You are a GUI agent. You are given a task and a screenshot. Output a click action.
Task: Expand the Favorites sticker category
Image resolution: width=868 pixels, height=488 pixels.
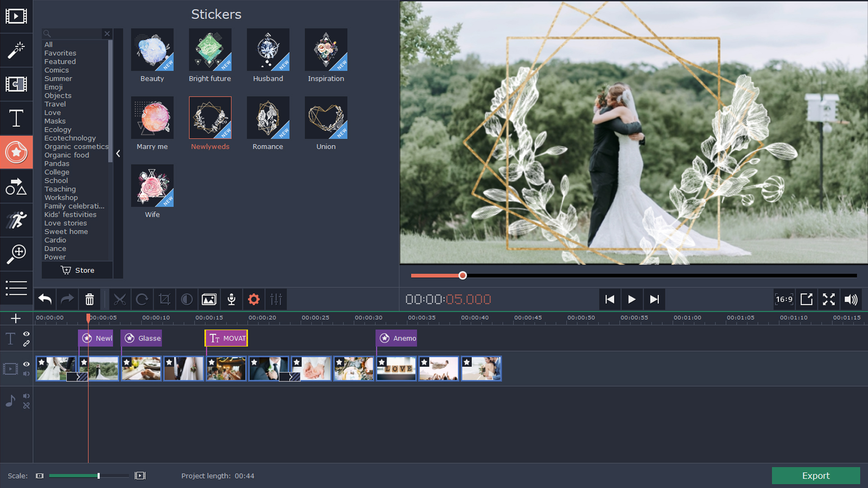[60, 53]
